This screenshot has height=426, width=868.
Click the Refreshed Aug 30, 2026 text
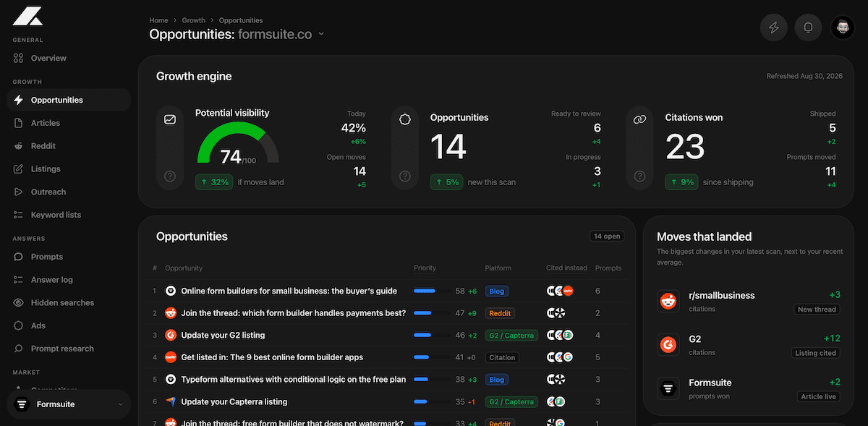click(x=805, y=76)
